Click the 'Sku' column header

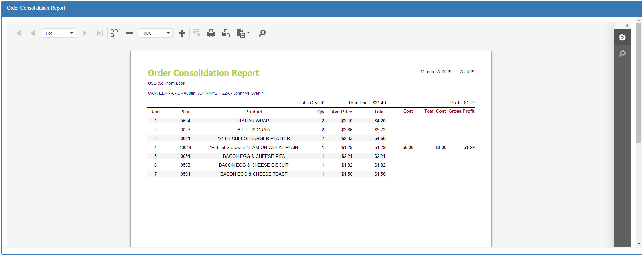pos(185,112)
